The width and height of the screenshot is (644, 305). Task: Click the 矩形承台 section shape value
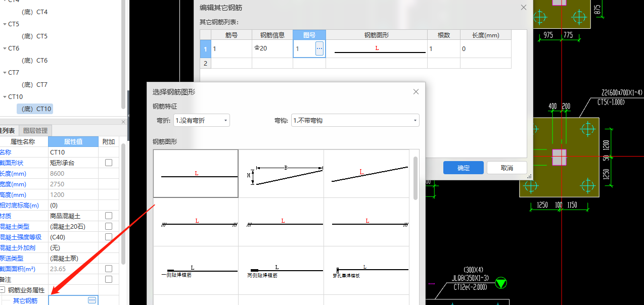pos(73,163)
